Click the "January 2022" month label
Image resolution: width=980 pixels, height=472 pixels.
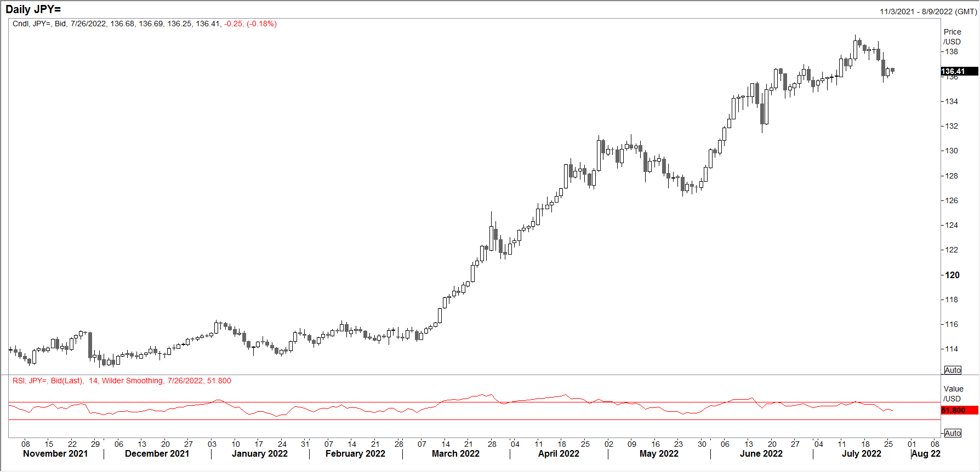click(260, 453)
